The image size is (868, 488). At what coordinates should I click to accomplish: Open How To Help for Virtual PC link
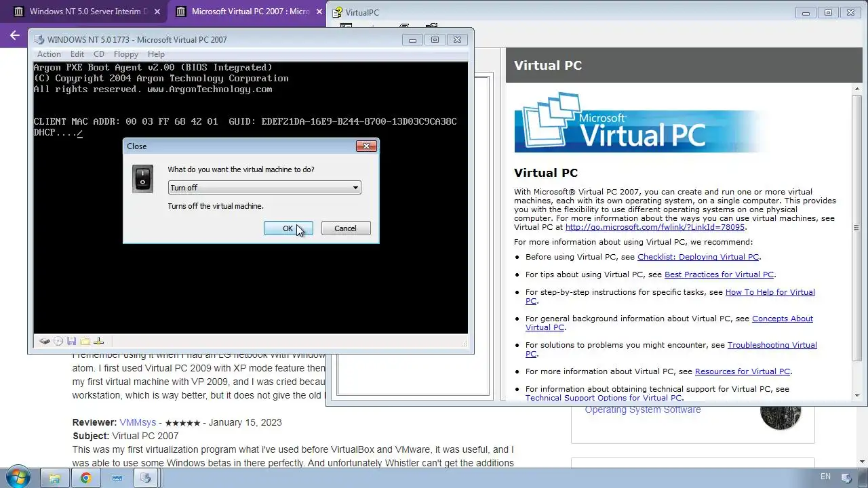(x=770, y=292)
